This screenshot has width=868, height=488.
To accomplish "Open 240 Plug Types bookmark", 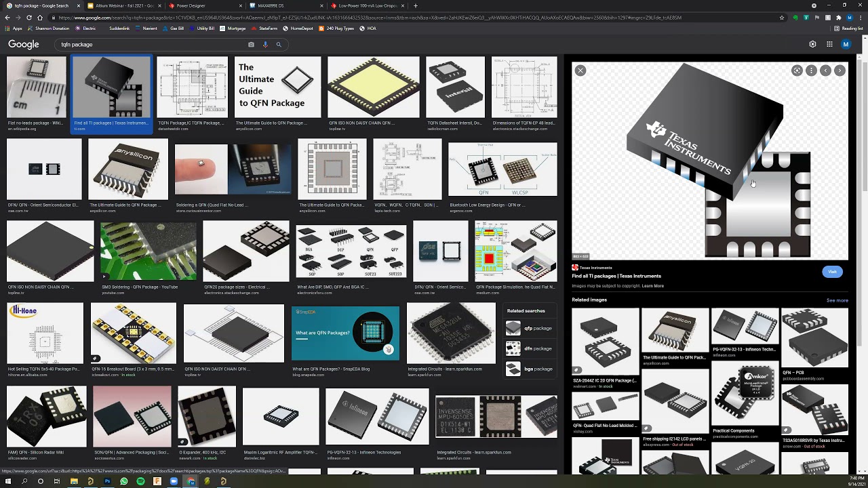I will (x=336, y=28).
